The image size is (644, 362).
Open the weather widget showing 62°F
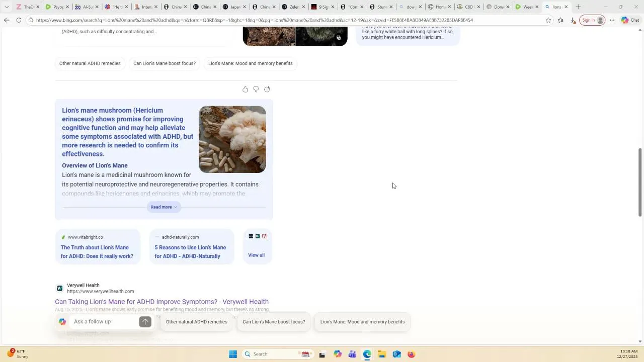pos(17,354)
